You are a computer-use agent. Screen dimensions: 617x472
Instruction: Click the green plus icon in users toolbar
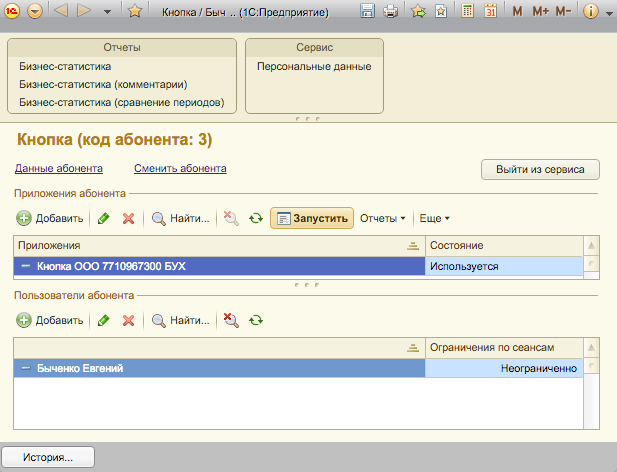click(24, 320)
